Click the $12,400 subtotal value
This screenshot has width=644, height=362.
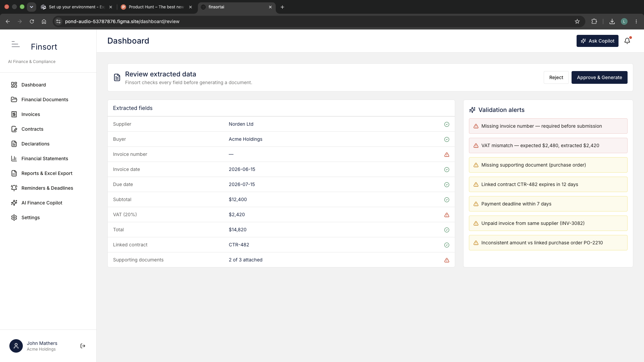(238, 199)
